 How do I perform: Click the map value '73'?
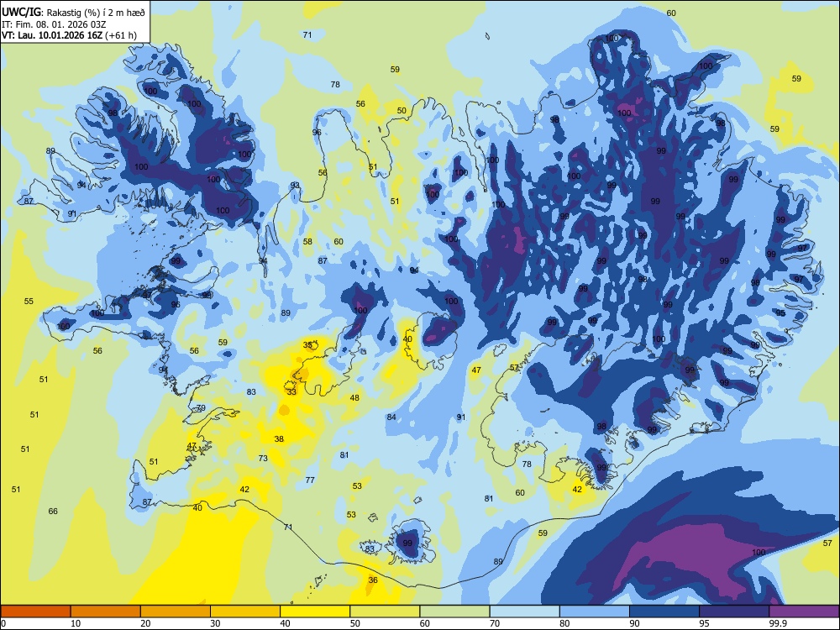point(263,459)
